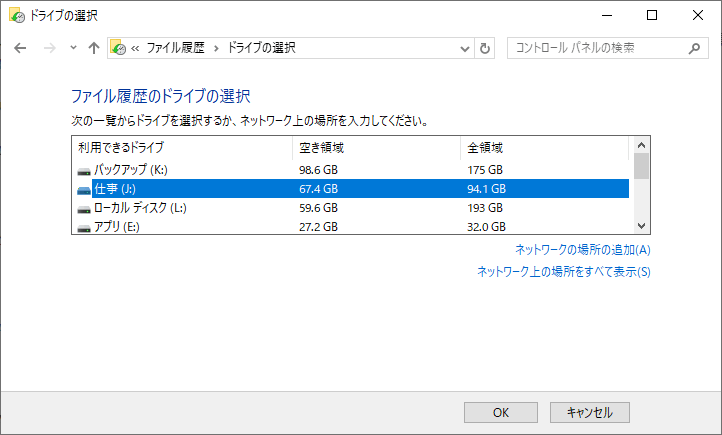Click the ファイル履歴 breadcrumb
Image resolution: width=722 pixels, height=435 pixels.
(177, 48)
